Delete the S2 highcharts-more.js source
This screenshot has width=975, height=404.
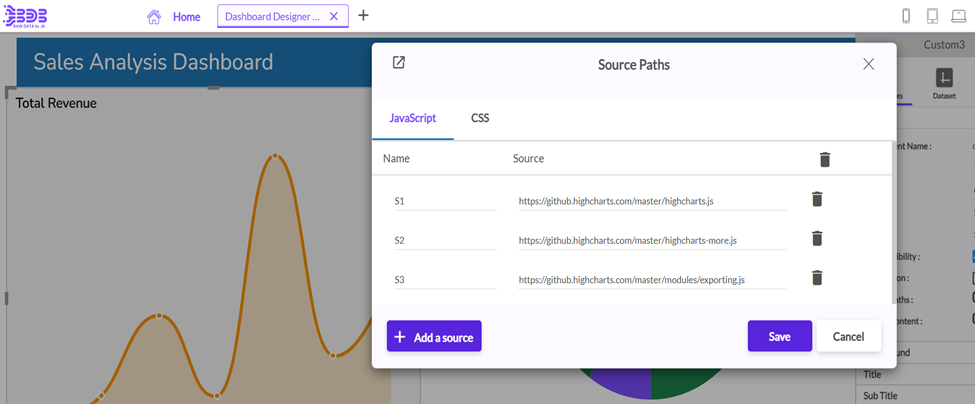(x=817, y=238)
